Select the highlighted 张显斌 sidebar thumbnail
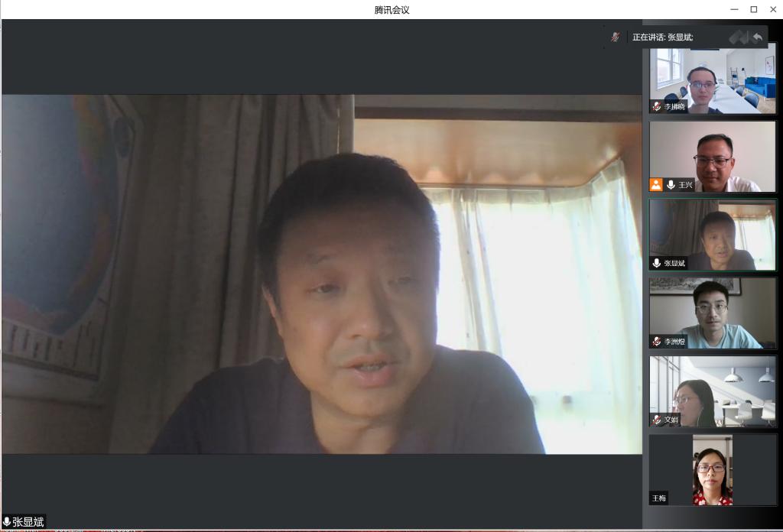 tap(713, 235)
